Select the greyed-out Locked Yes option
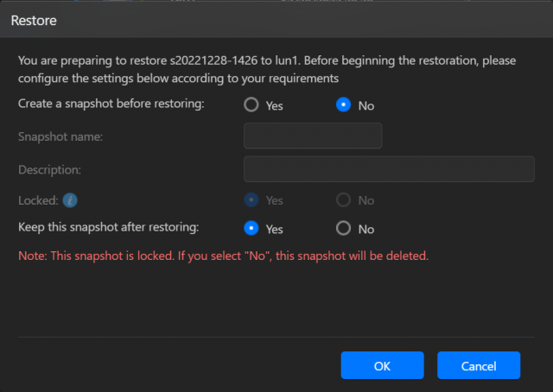This screenshot has width=553, height=392. tap(251, 200)
